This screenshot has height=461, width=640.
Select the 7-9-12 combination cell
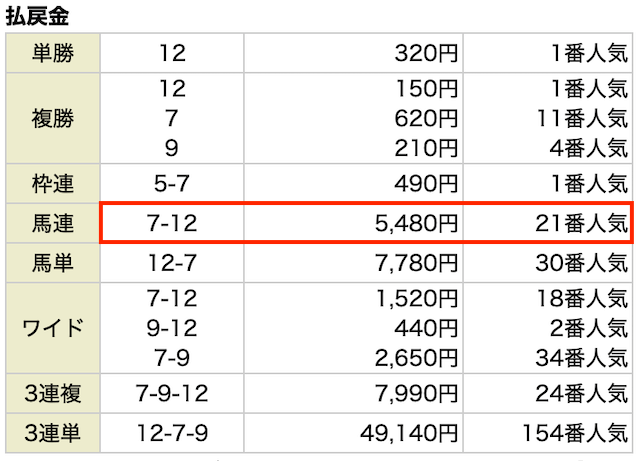click(172, 393)
